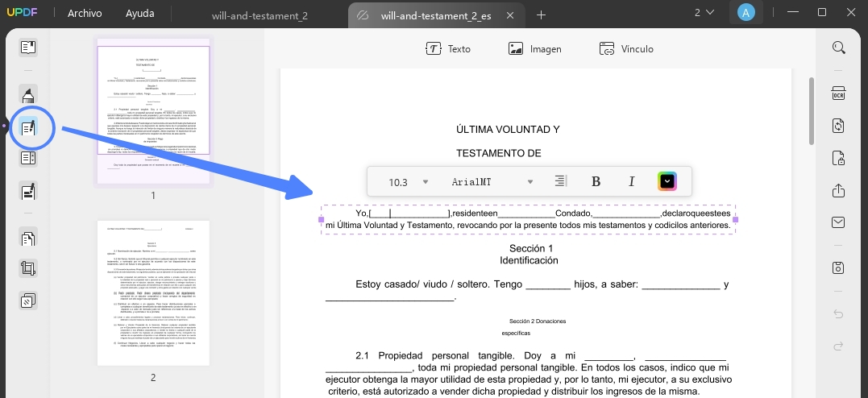Add a new tab with plus
This screenshot has height=398, width=868.
pyautogui.click(x=541, y=15)
